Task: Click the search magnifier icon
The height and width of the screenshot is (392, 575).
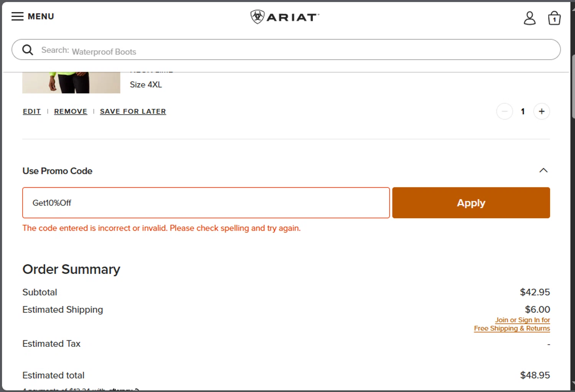Action: 28,50
